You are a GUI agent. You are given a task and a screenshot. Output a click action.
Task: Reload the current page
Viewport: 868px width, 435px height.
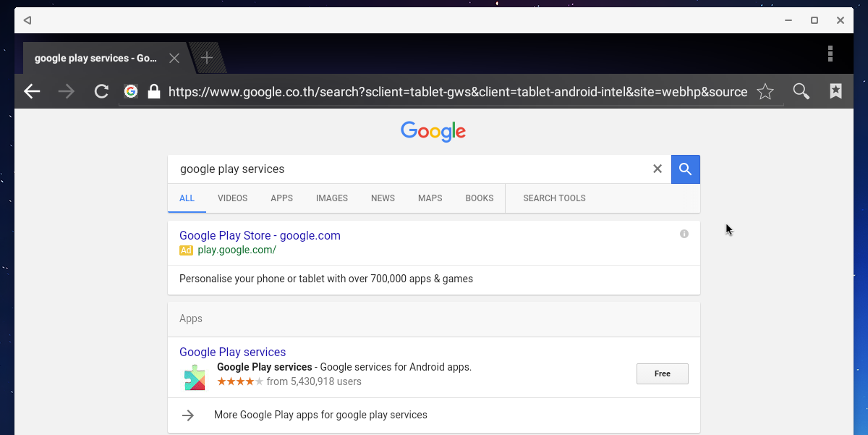[101, 91]
